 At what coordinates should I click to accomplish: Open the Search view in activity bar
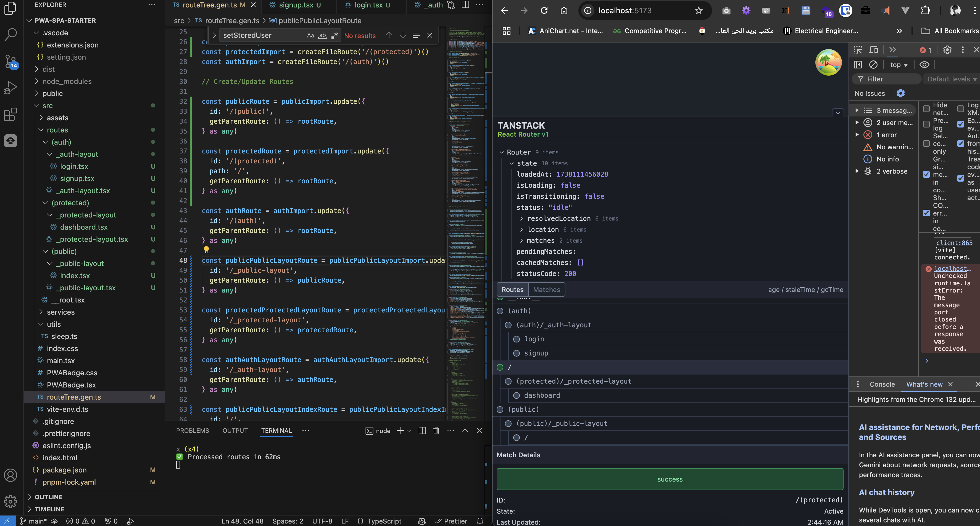tap(10, 34)
